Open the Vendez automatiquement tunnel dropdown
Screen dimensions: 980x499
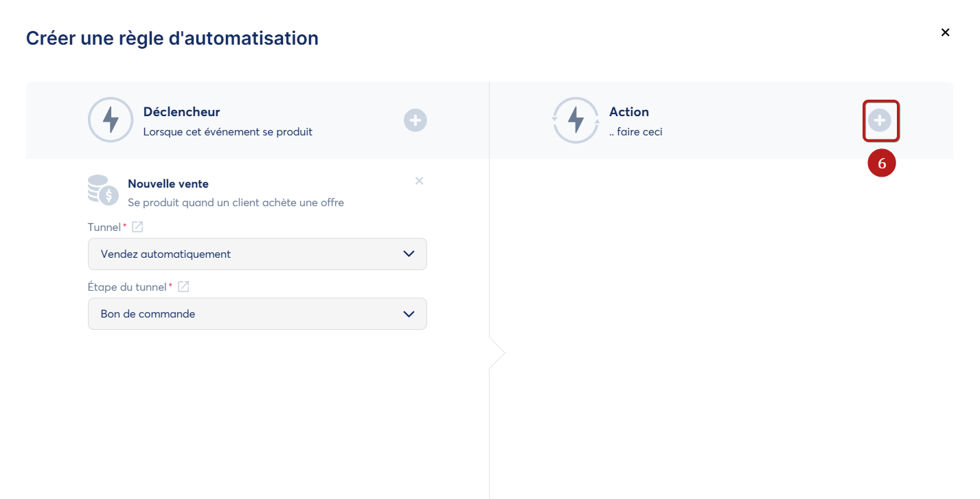[x=258, y=254]
